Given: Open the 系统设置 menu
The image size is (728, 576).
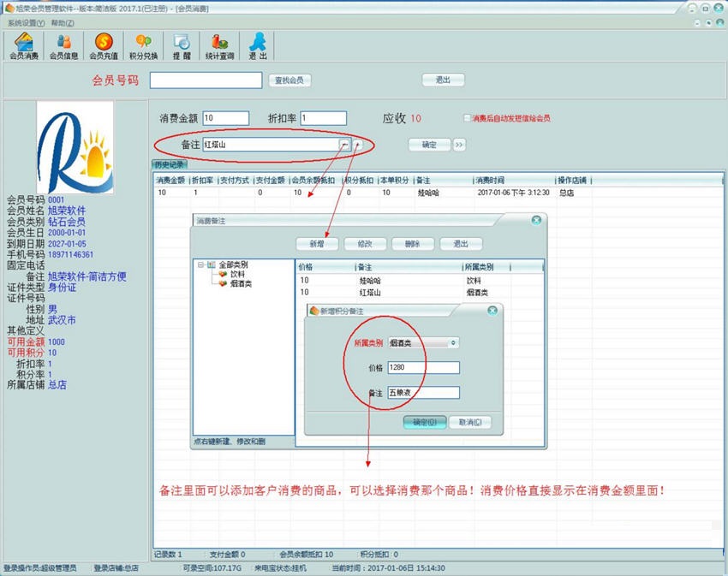Looking at the screenshot, I should click(26, 23).
